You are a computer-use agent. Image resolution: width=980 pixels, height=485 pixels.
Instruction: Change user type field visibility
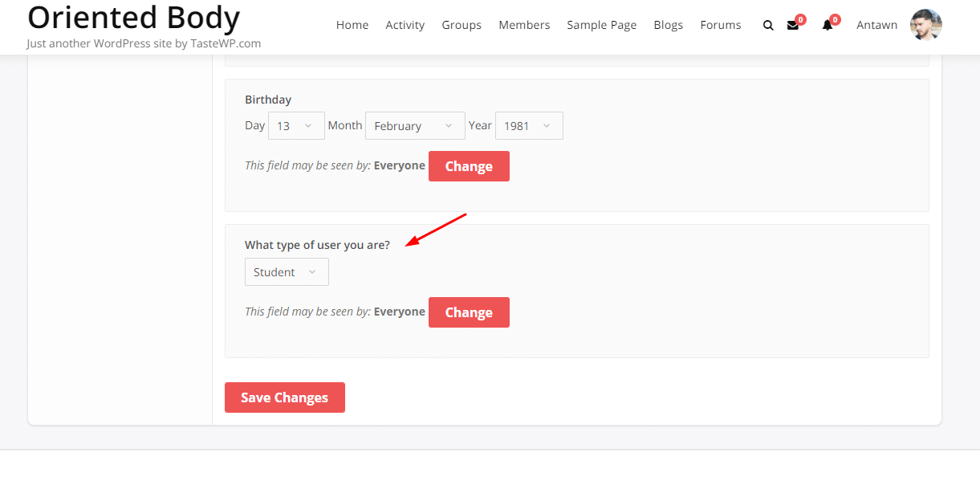[469, 312]
